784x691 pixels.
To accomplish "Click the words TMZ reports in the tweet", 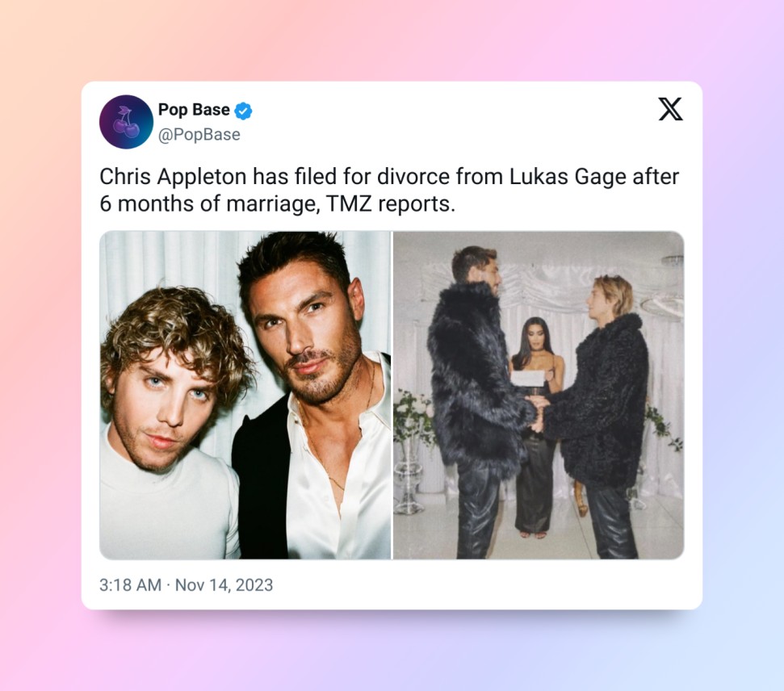I will pyautogui.click(x=391, y=204).
